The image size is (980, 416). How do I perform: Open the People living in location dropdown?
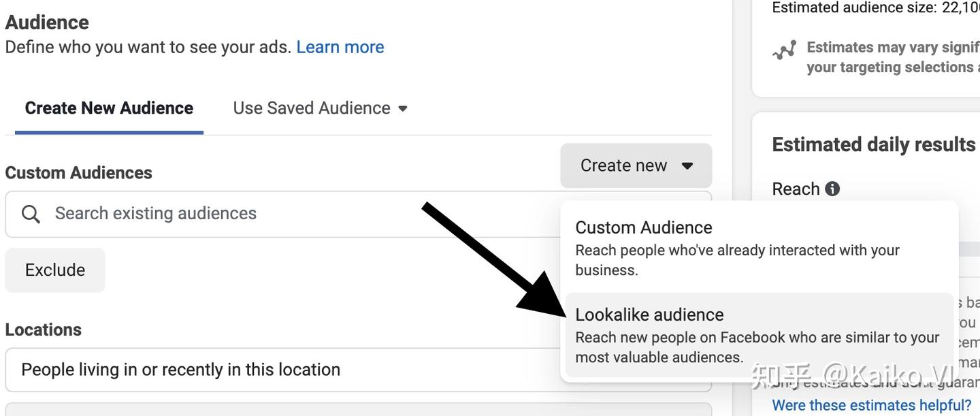pos(286,370)
